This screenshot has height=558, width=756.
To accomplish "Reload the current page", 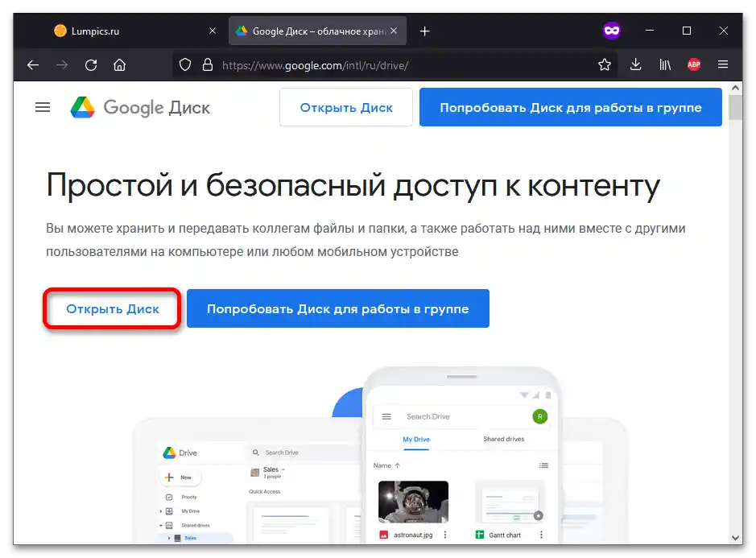I will click(91, 65).
